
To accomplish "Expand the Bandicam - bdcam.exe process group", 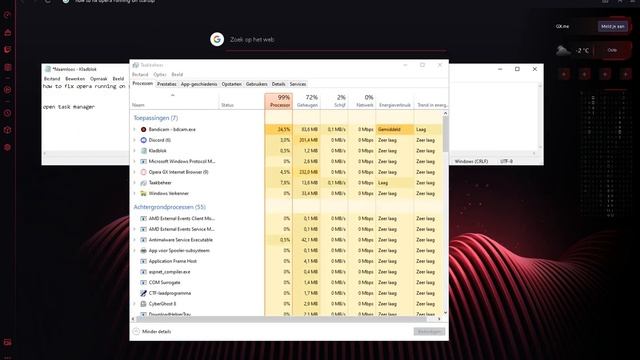I will pos(134,129).
